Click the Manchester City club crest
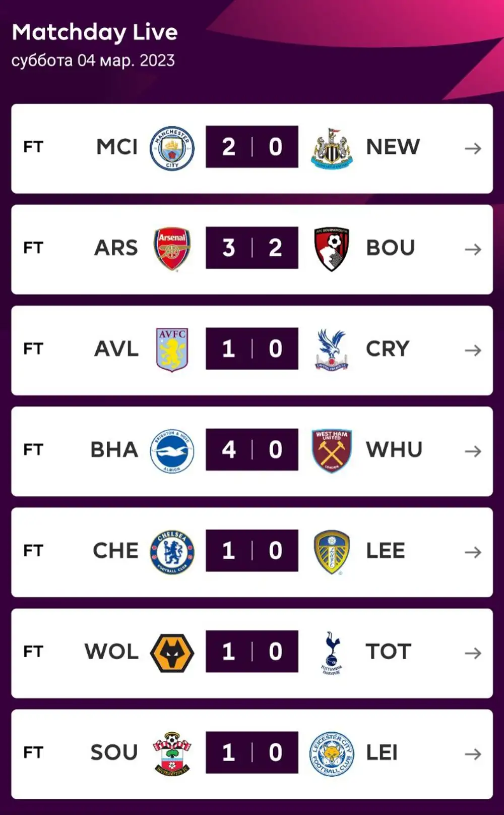This screenshot has height=815, width=504. point(172,148)
